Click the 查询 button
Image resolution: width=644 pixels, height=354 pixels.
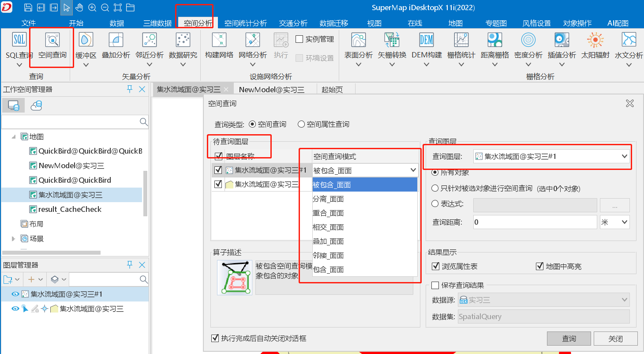569,339
